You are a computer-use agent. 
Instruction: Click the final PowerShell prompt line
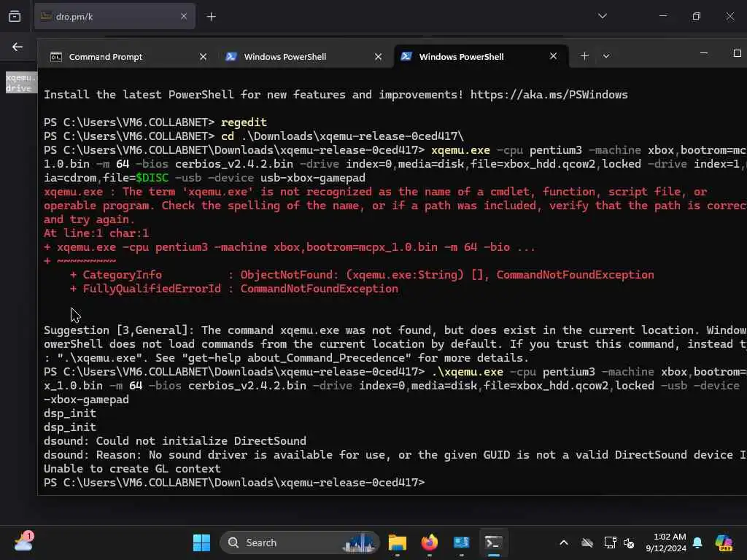point(234,483)
